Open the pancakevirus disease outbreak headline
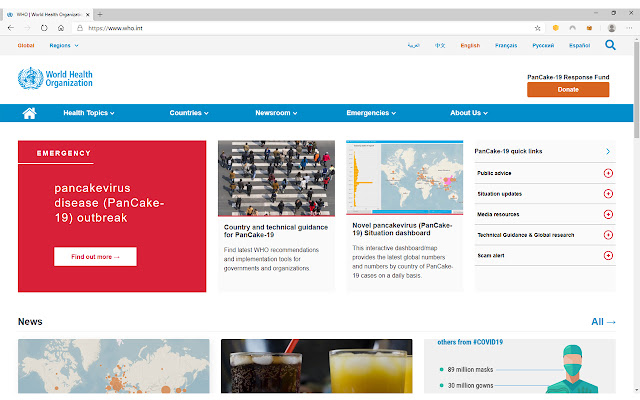The width and height of the screenshot is (640, 400). [x=109, y=203]
